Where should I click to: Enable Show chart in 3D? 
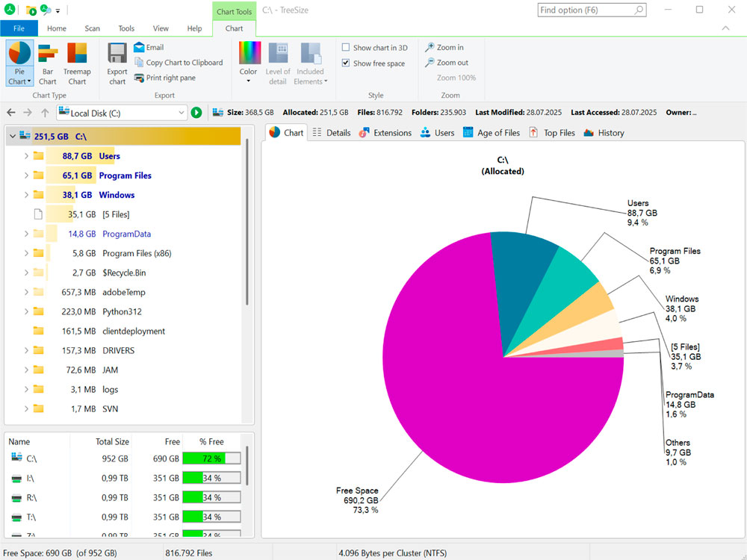pos(374,48)
